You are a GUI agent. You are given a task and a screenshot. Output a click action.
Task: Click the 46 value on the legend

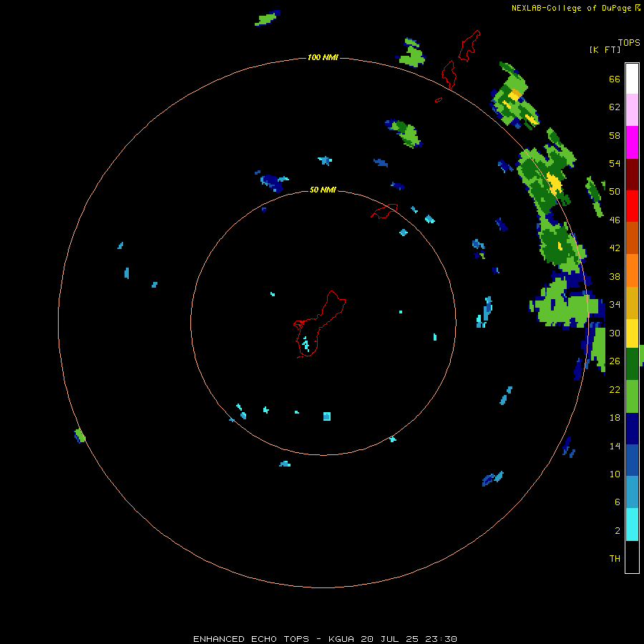pos(615,220)
